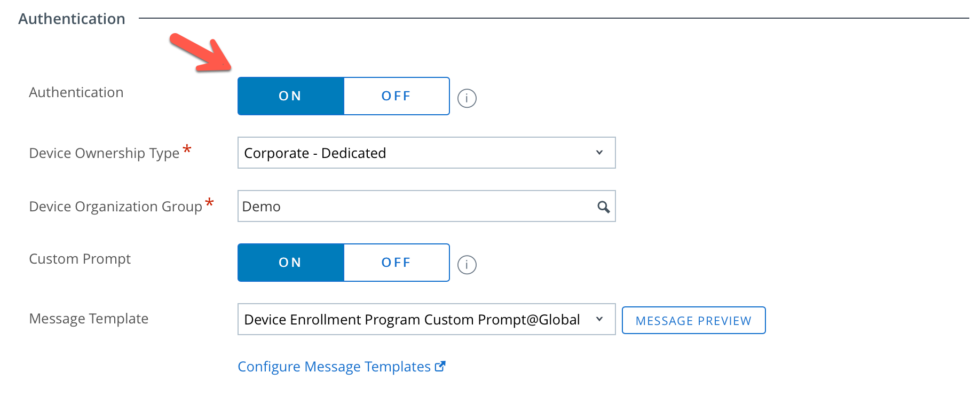Open Configure Message Templates link
Screen dimensions: 980x396
click(334, 367)
